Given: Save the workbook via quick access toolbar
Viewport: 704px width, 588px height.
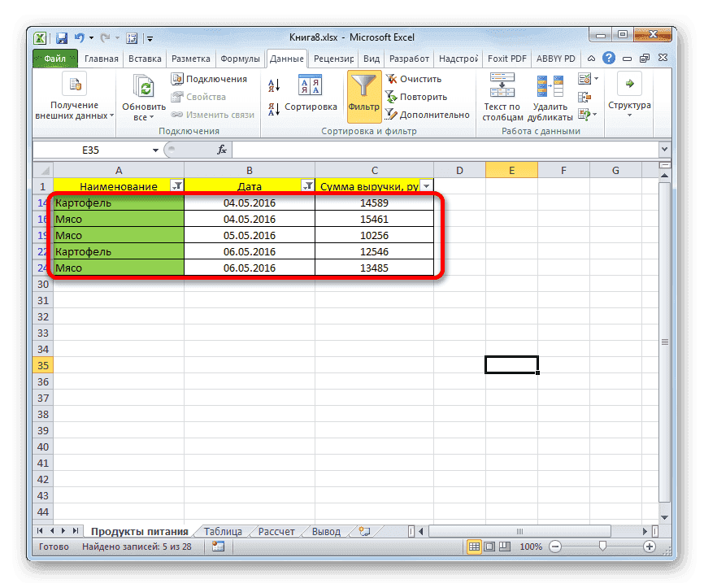Looking at the screenshot, I should 61,37.
